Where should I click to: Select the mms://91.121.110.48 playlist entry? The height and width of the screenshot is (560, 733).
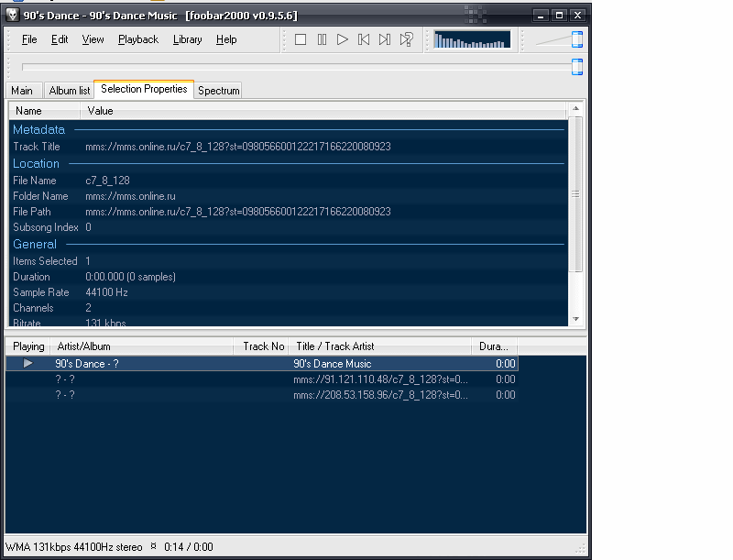click(x=262, y=379)
